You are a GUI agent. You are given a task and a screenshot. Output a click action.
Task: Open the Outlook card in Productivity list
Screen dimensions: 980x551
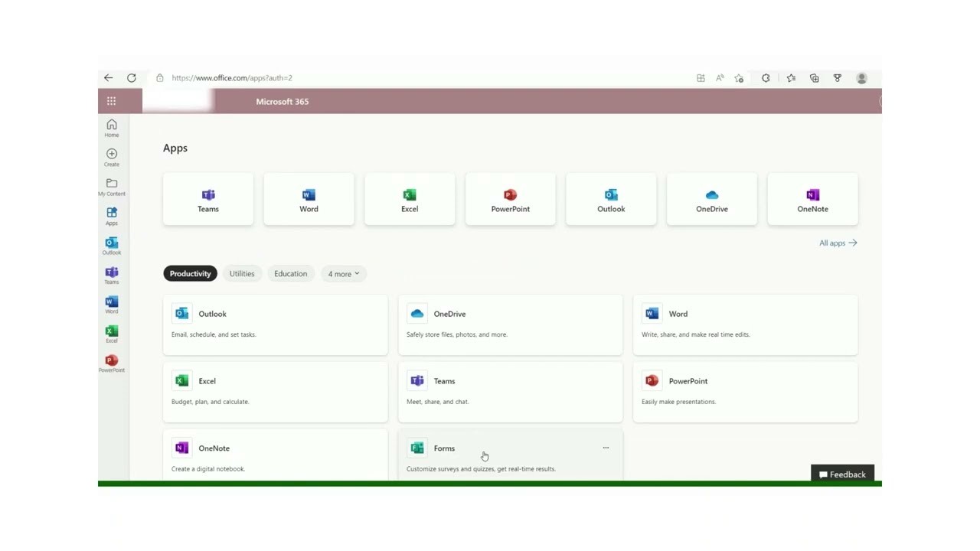[276, 324]
